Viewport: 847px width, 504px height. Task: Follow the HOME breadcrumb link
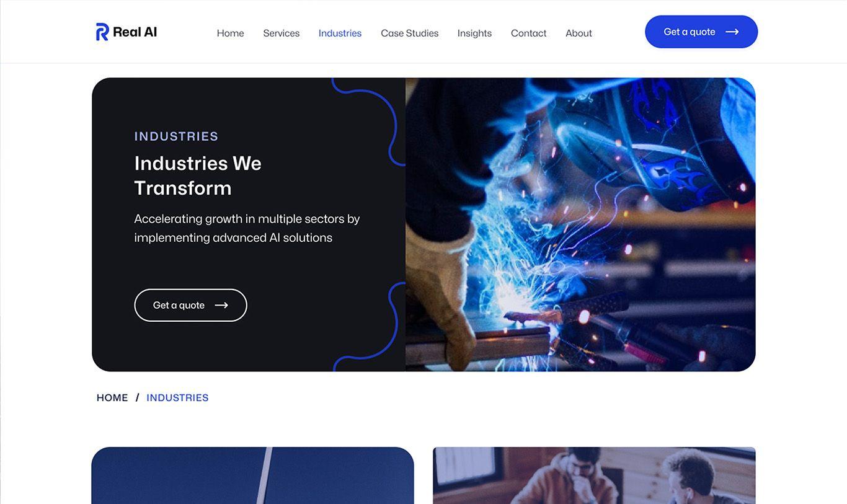(112, 397)
